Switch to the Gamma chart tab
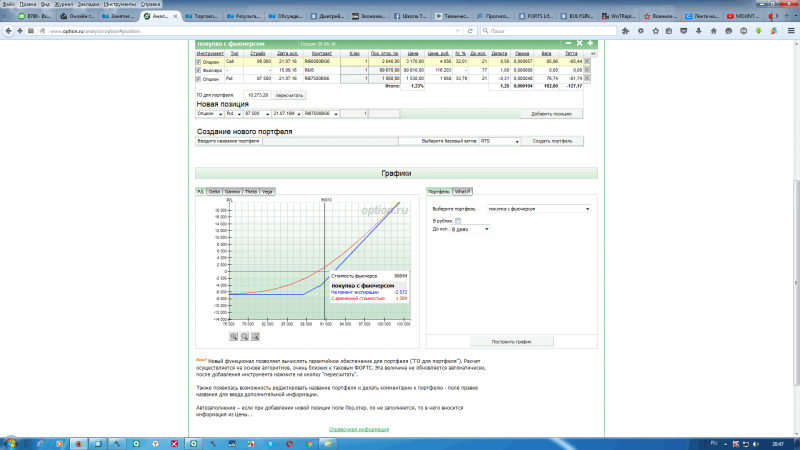This screenshot has width=800, height=450. click(232, 191)
